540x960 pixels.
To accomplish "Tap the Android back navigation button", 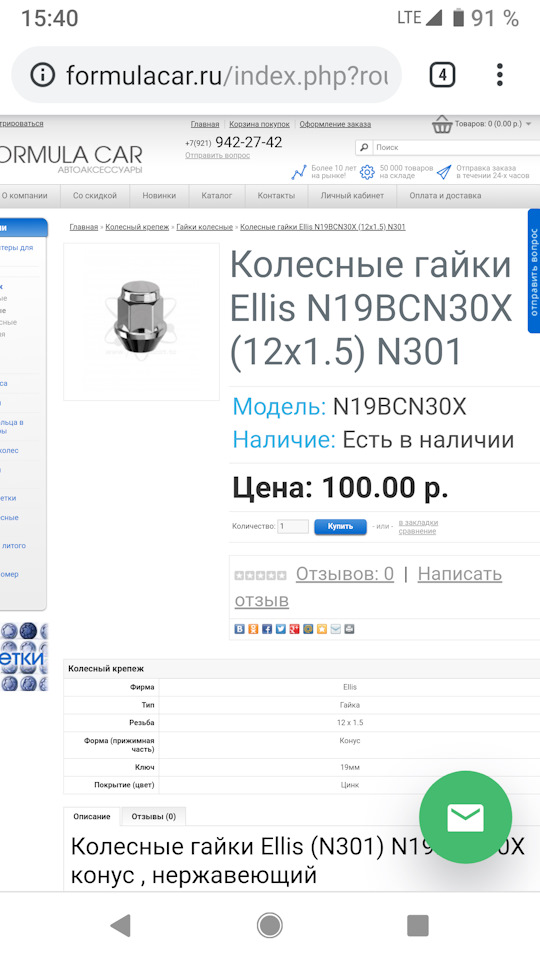I will click(121, 926).
